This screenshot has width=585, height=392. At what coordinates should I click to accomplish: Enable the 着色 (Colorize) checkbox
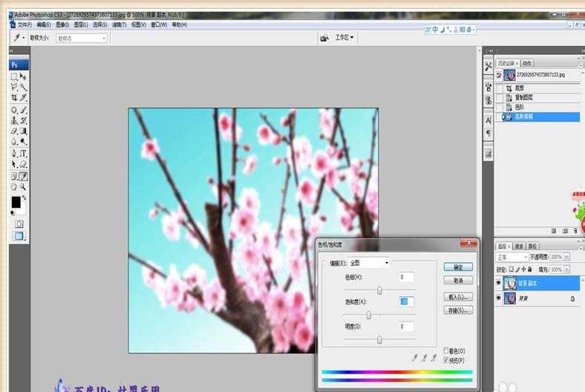(x=445, y=350)
